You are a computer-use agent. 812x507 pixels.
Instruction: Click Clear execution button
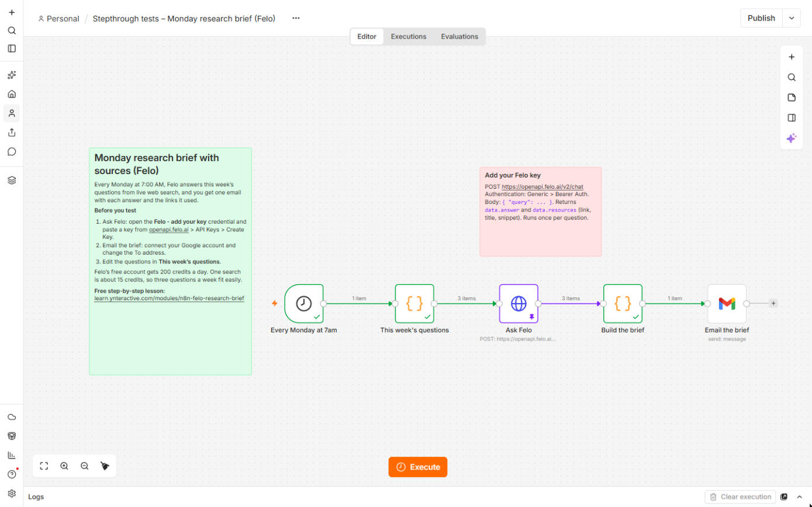pyautogui.click(x=740, y=497)
